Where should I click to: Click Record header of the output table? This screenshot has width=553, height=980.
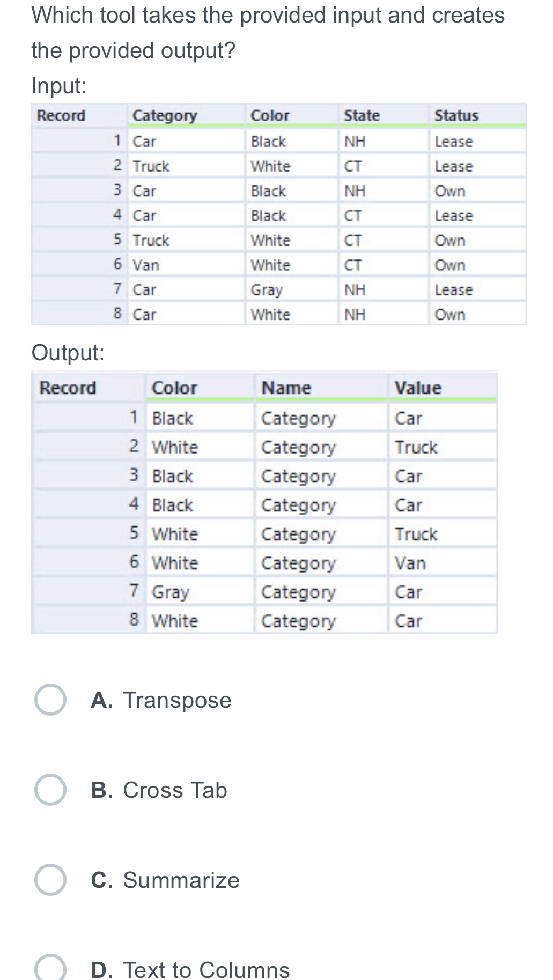(x=68, y=388)
